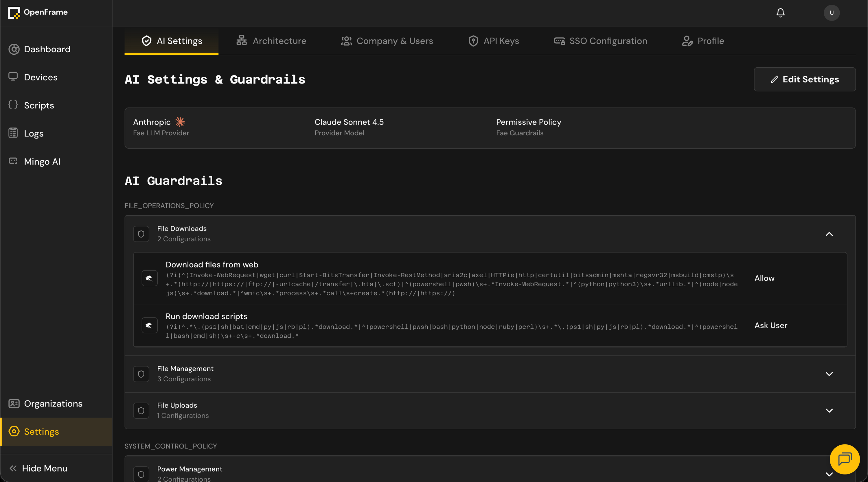Image resolution: width=868 pixels, height=482 pixels.
Task: Open Mingo AI in sidebar
Action: pos(56,162)
